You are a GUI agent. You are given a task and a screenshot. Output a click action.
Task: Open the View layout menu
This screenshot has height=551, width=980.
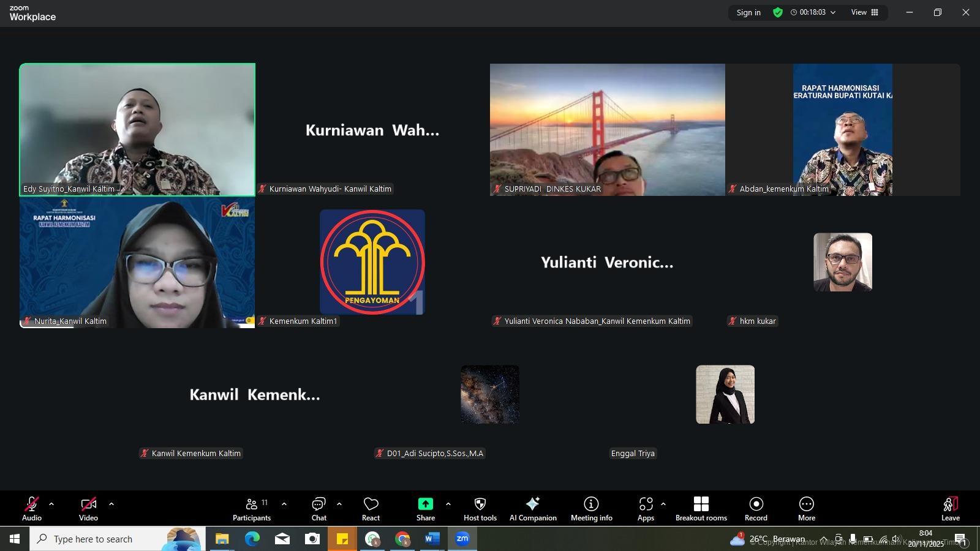click(x=864, y=12)
